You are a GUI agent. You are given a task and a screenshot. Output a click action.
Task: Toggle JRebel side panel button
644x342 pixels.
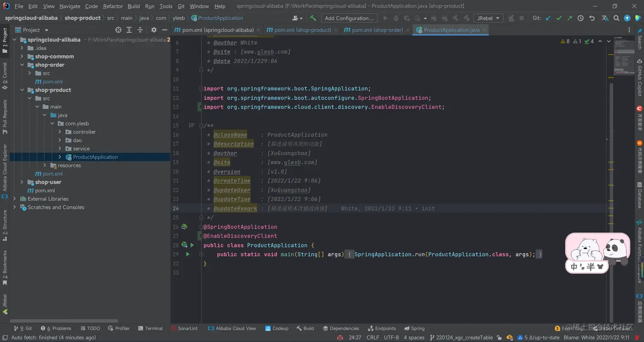point(5,304)
